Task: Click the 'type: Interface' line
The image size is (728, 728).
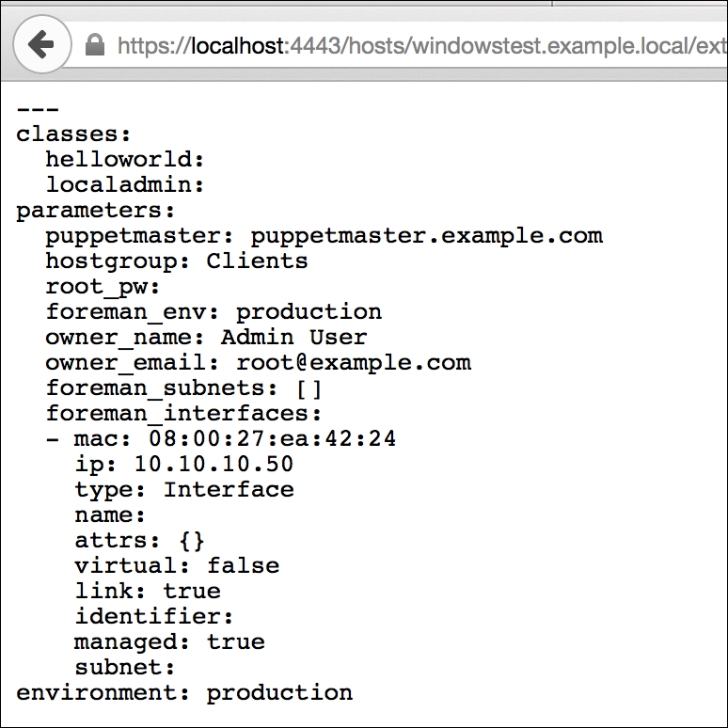Action: coord(184,489)
